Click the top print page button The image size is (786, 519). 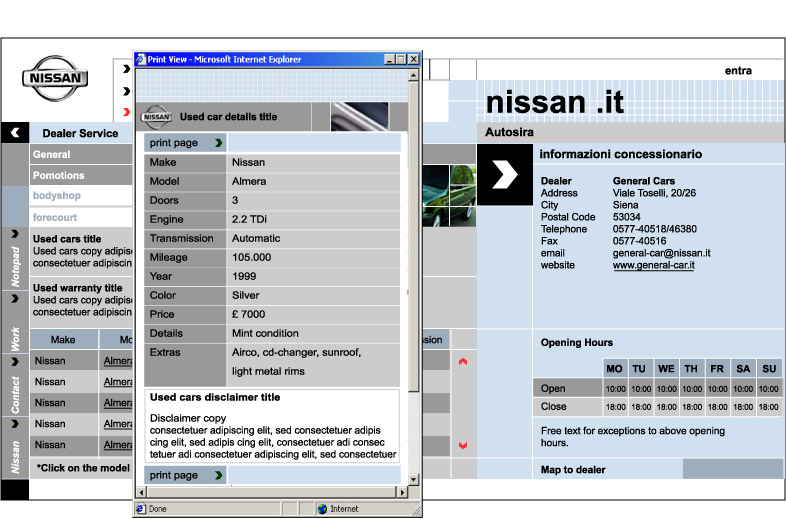[185, 143]
